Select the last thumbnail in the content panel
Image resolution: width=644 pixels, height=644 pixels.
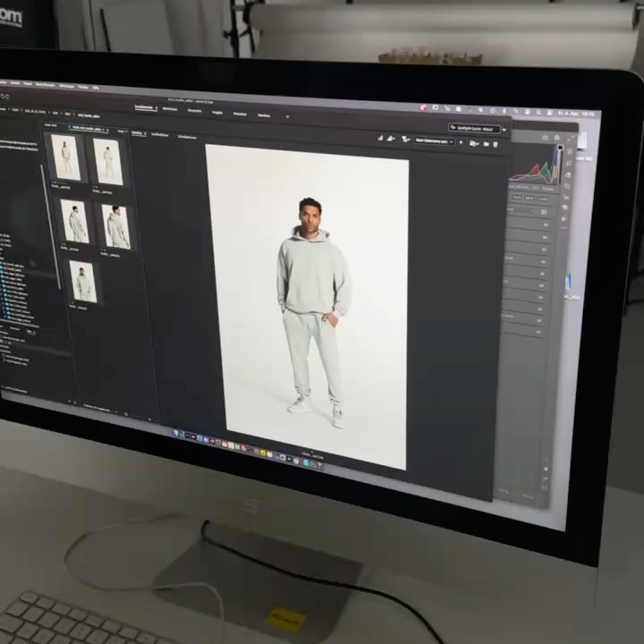pos(83,282)
